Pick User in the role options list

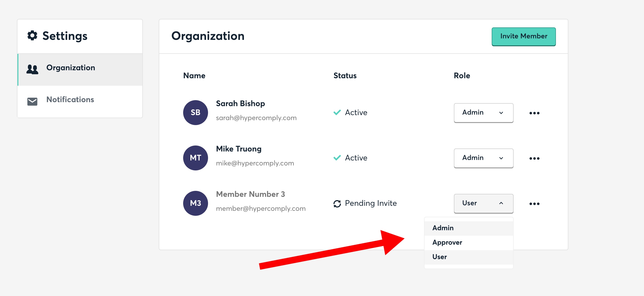pos(439,257)
